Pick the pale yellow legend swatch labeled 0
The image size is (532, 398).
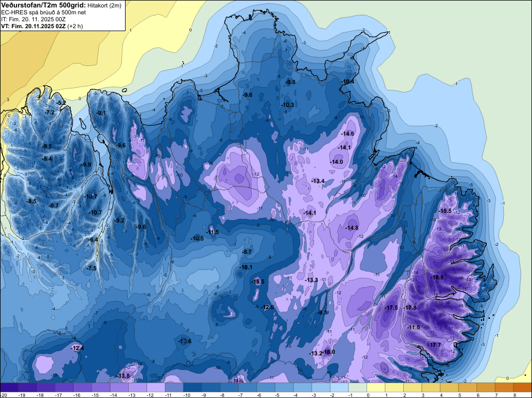[x=376, y=387]
